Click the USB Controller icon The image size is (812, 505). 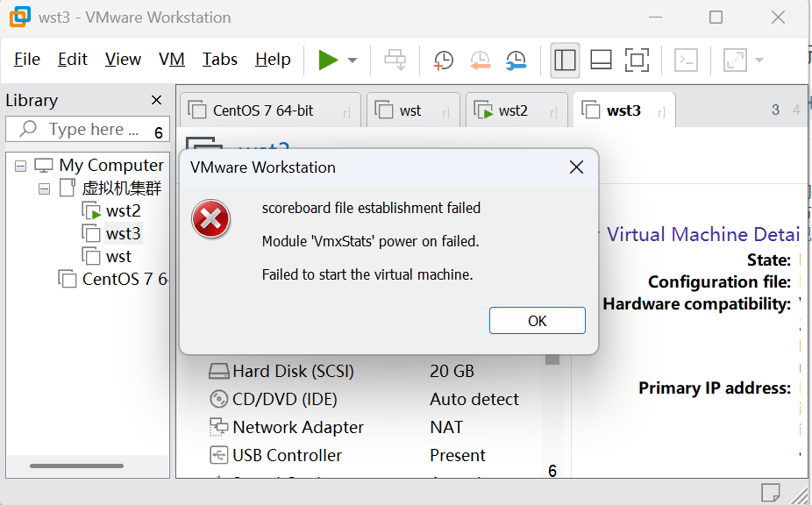218,455
